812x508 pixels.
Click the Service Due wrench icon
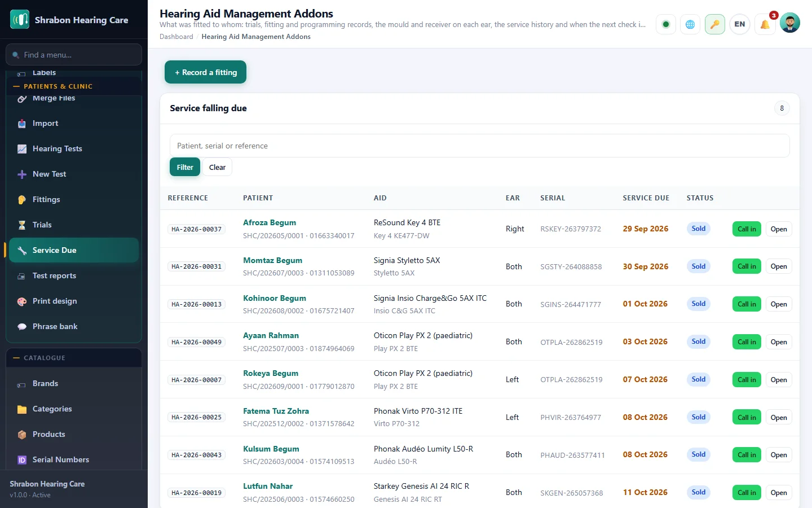point(22,250)
